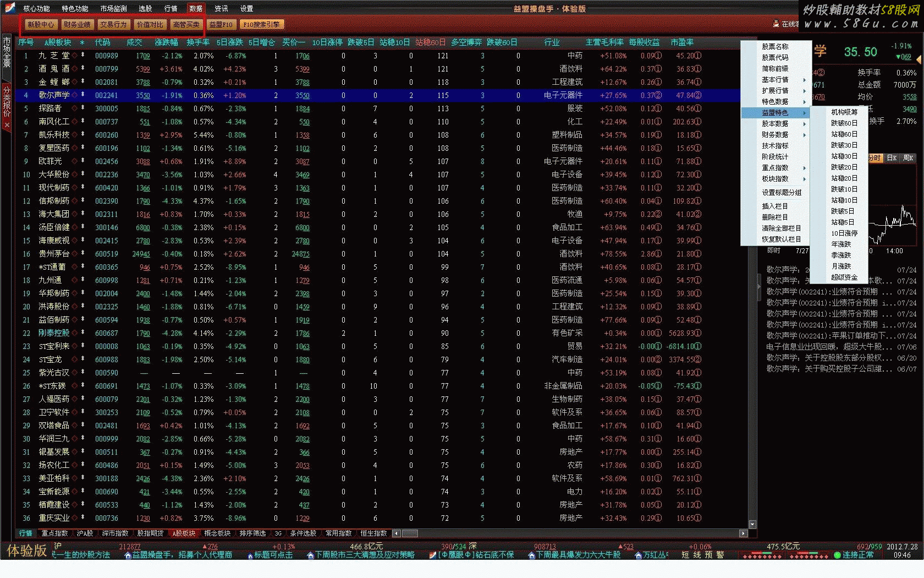Click the close X on the left sidebar
Viewport: 924px width, 578px height.
(x=7, y=126)
